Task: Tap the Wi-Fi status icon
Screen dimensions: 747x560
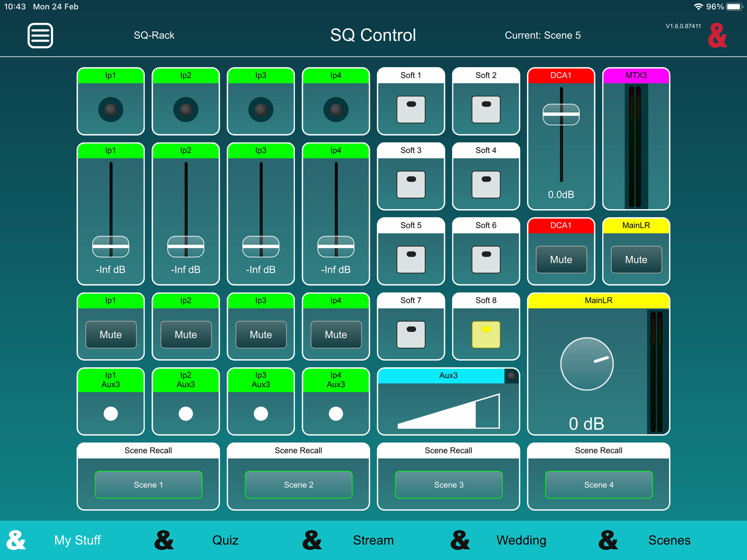Action: coord(698,7)
